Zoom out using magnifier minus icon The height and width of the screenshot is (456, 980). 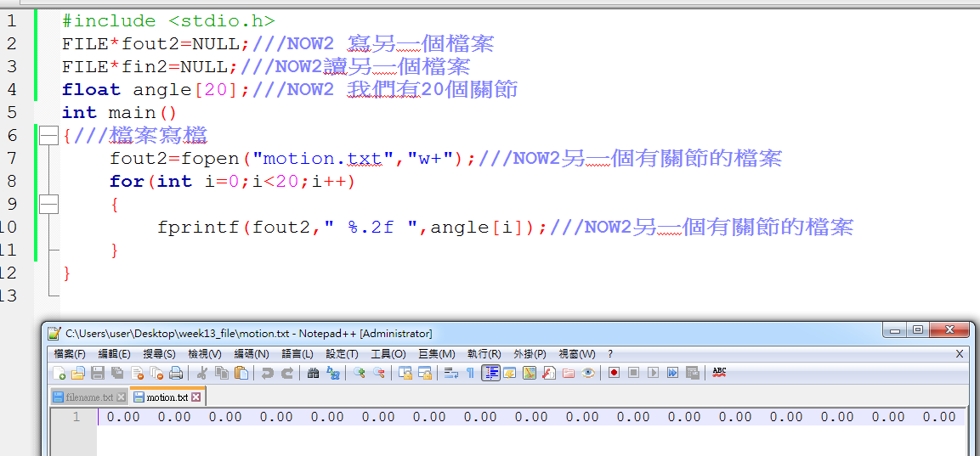point(379,373)
